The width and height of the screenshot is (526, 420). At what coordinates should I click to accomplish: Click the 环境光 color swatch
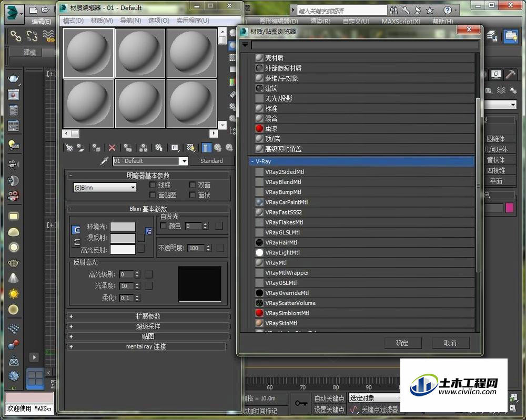123,227
